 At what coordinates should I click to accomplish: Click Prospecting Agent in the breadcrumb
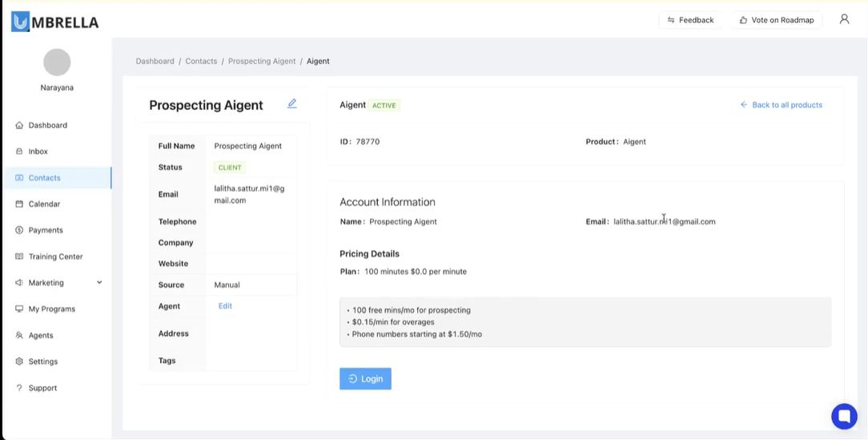(262, 61)
